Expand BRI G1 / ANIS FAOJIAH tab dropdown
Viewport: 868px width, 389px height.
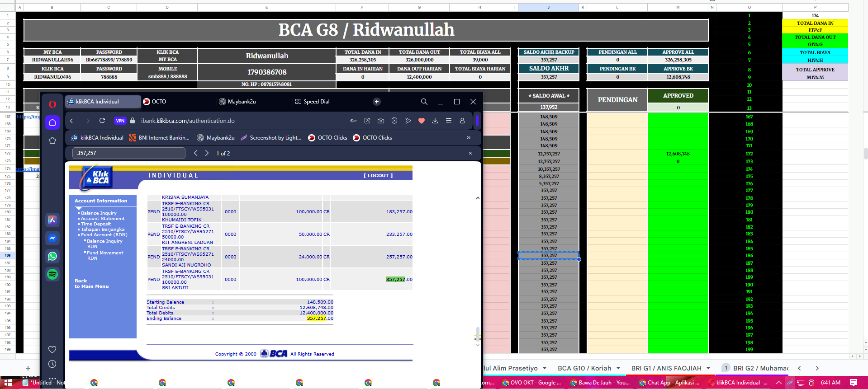coord(708,368)
